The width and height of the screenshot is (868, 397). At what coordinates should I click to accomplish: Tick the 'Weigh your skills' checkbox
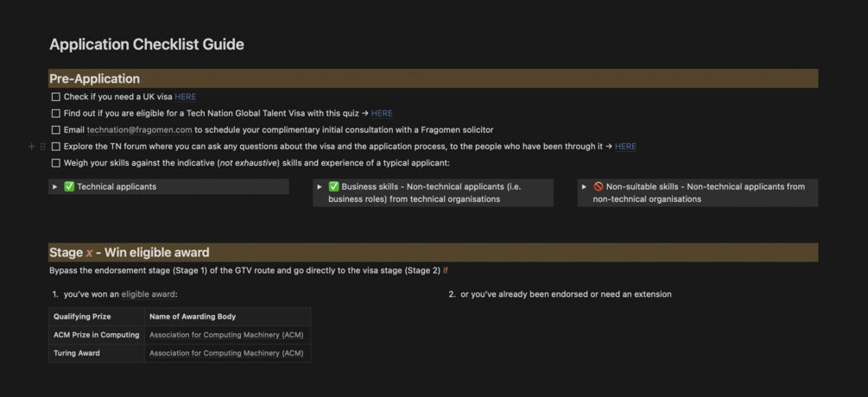56,163
